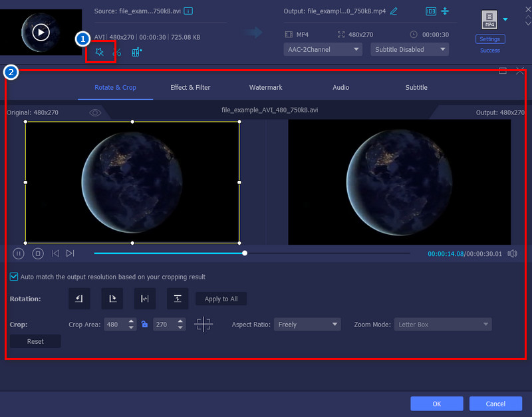This screenshot has height=417, width=532.
Task: Open the AAC-2Channel audio dropdown
Action: [x=324, y=49]
